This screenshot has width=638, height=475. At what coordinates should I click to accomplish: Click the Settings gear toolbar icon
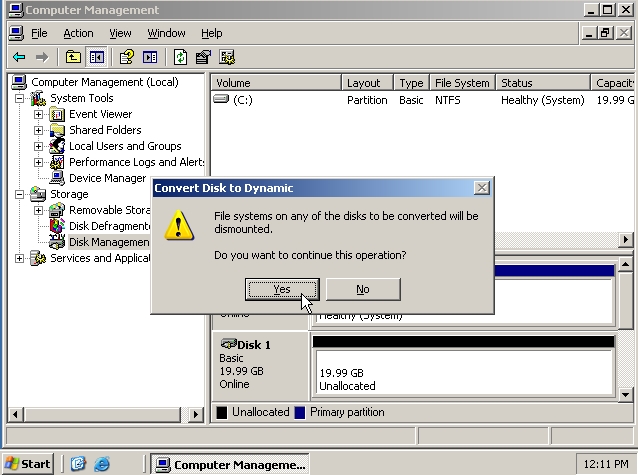[x=227, y=57]
